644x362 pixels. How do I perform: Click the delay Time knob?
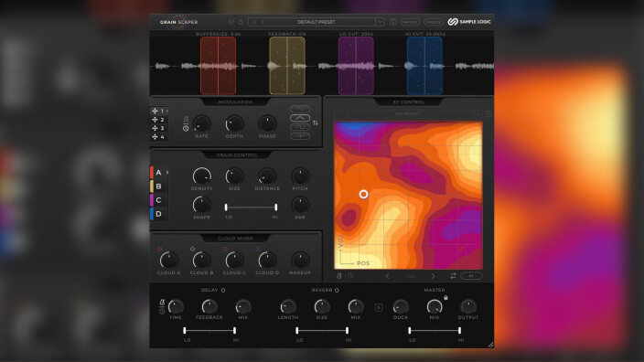176,306
